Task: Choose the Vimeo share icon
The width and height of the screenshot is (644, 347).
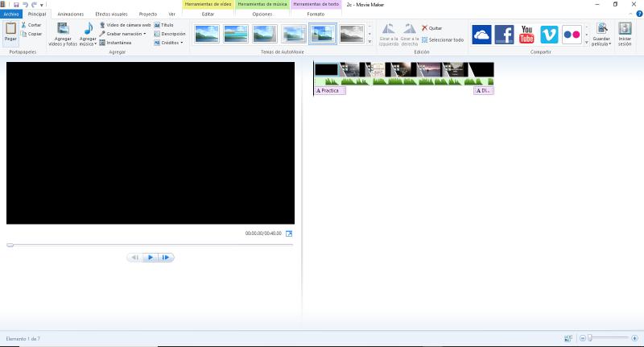Action: [x=549, y=35]
